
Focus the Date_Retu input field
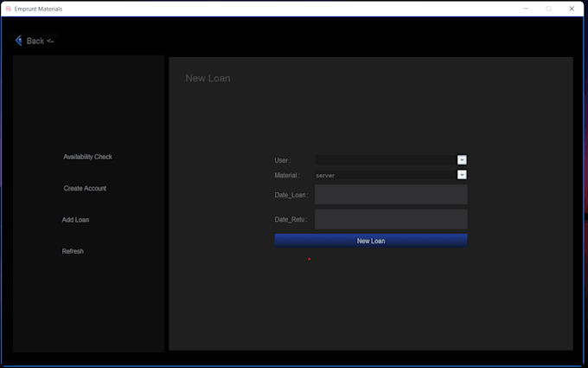(x=391, y=219)
